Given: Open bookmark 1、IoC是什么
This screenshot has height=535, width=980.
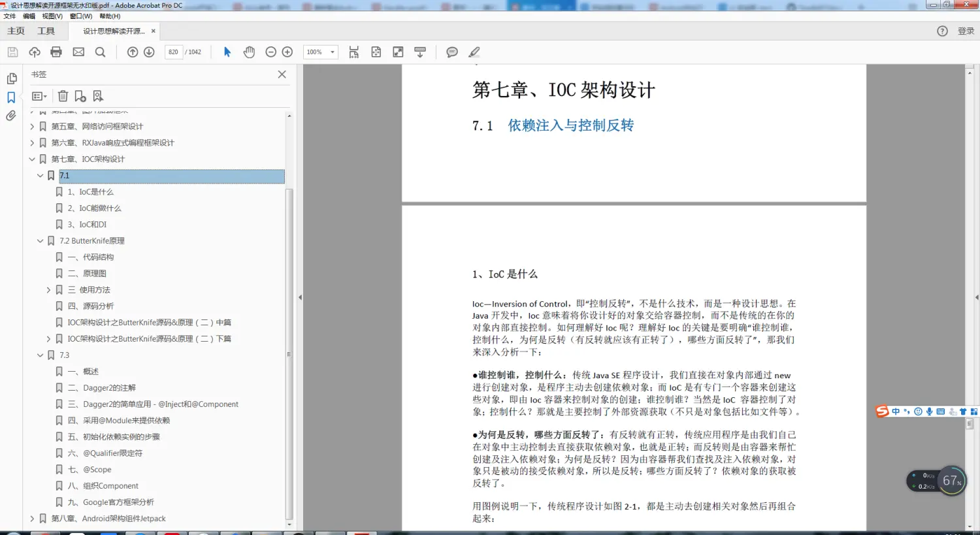Looking at the screenshot, I should [90, 192].
